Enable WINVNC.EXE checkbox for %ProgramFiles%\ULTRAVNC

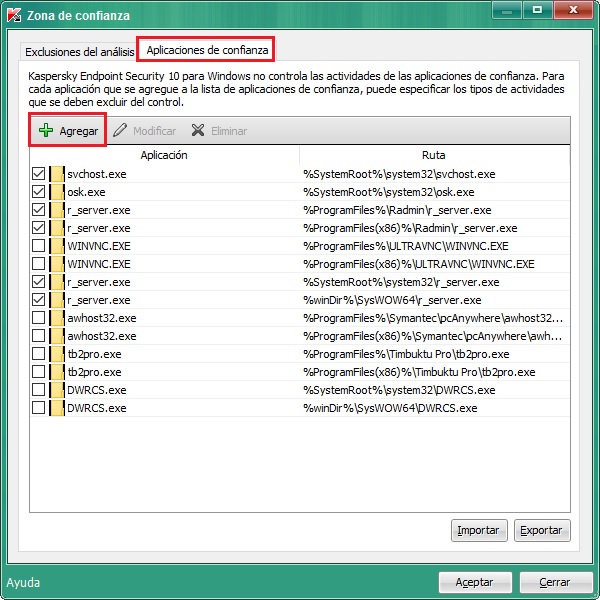point(39,246)
